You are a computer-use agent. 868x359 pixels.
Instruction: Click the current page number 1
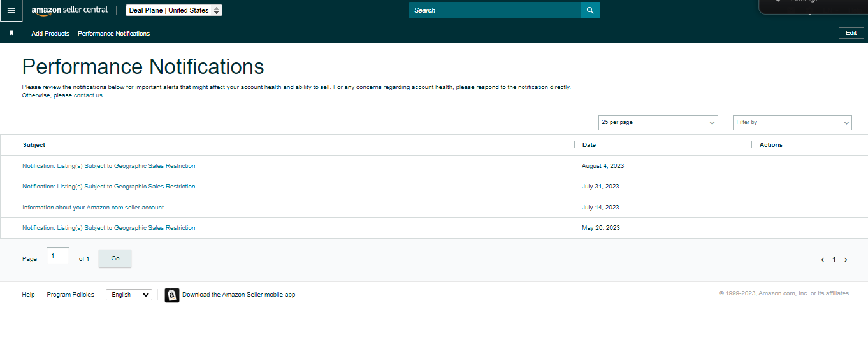[834, 260]
